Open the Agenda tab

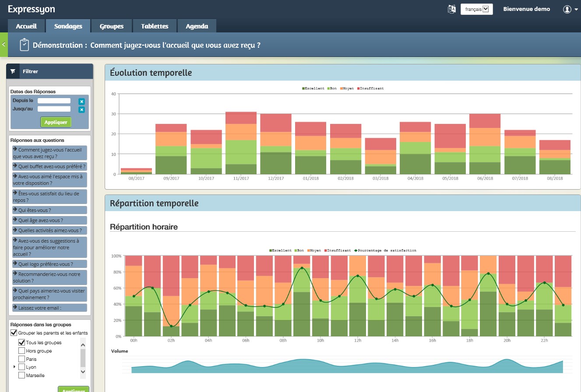pyautogui.click(x=197, y=26)
